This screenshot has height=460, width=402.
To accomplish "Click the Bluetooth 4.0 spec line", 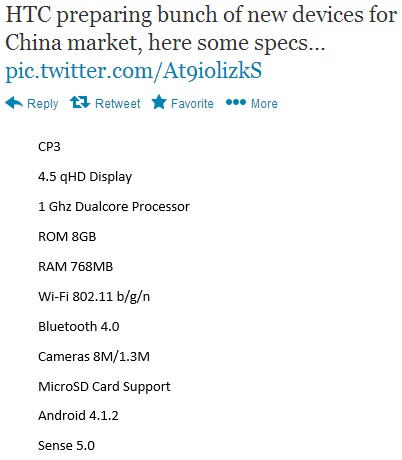I will [x=79, y=327].
